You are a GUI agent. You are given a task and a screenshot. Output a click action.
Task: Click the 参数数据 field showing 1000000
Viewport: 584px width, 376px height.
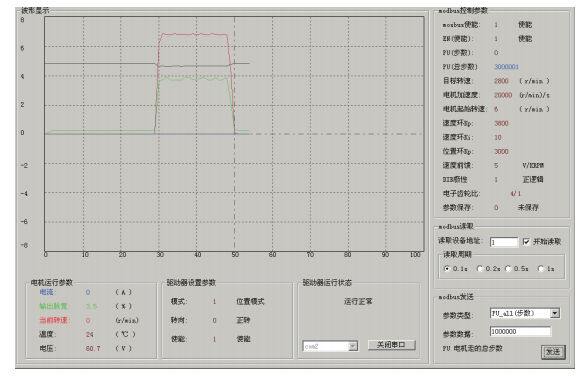520,331
